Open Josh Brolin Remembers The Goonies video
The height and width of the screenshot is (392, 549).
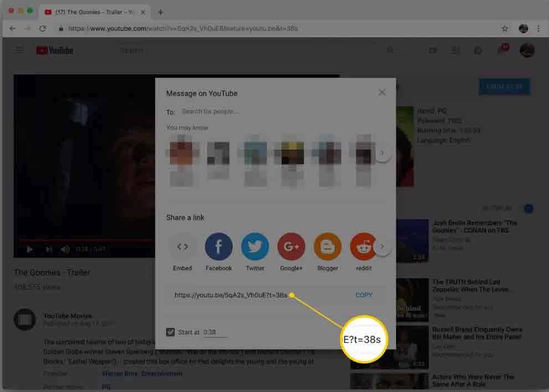pyautogui.click(x=474, y=226)
